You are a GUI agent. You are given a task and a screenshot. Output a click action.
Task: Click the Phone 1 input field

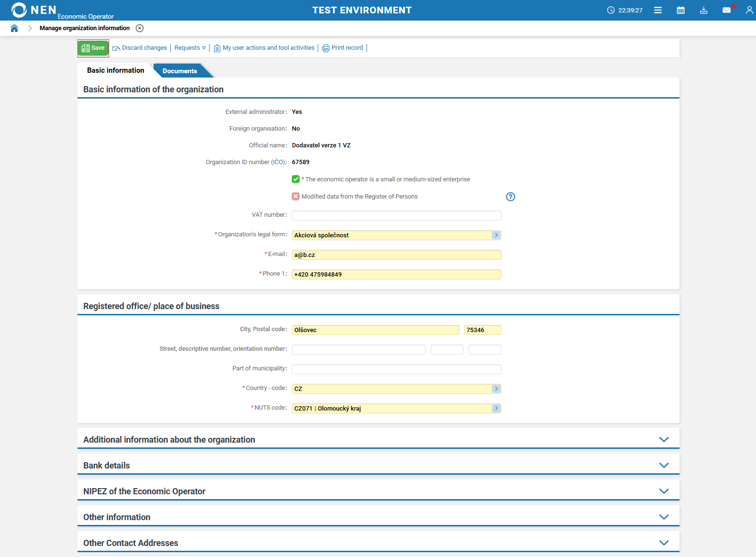click(397, 274)
